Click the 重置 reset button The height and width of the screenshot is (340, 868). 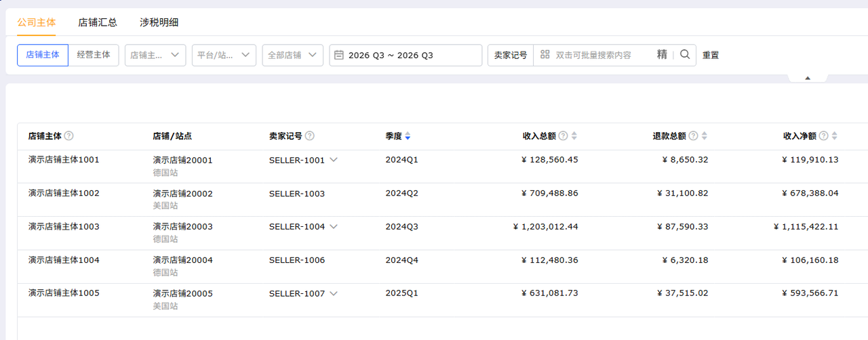pos(711,56)
